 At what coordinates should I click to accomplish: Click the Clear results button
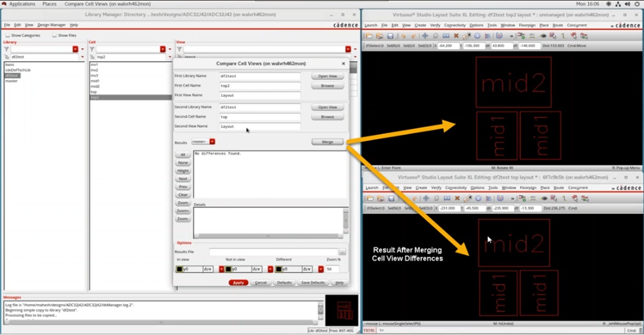click(x=182, y=195)
